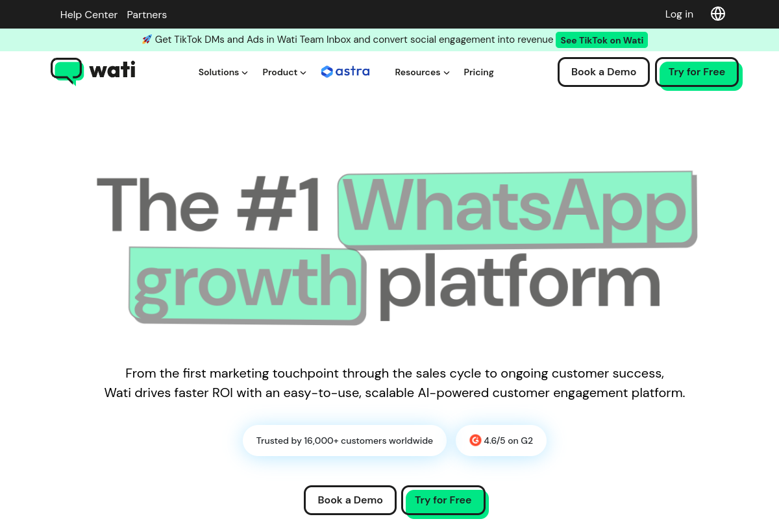
Task: Open the Astra logo link
Action: (345, 71)
